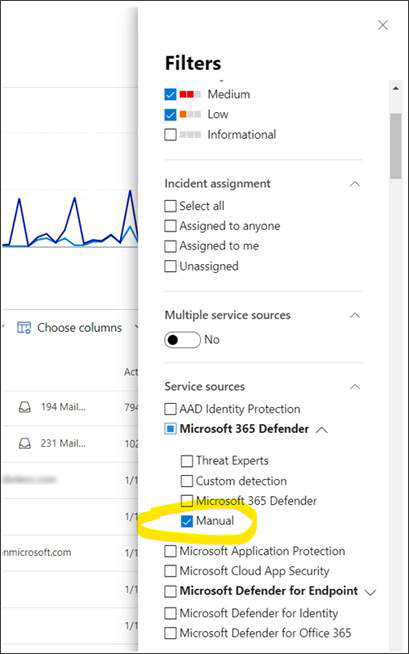Check Microsoft Cloud App Security
Image resolution: width=409 pixels, height=654 pixels.
(170, 571)
